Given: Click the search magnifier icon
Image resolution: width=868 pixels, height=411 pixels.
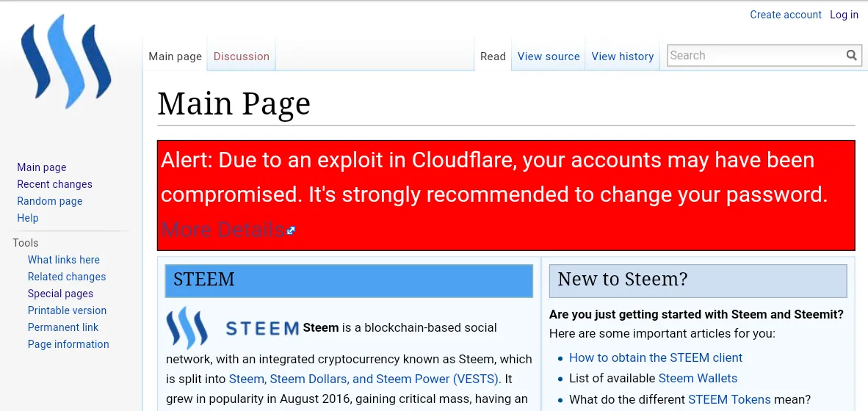Looking at the screenshot, I should click(x=851, y=55).
